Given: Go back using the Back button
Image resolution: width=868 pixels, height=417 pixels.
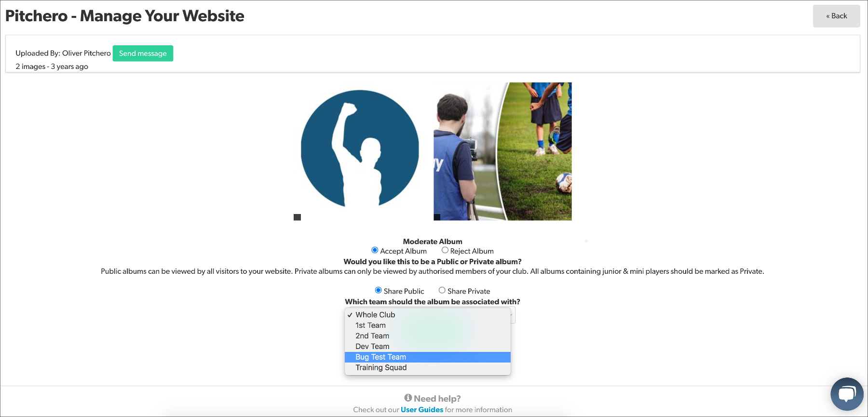Looking at the screenshot, I should point(836,16).
